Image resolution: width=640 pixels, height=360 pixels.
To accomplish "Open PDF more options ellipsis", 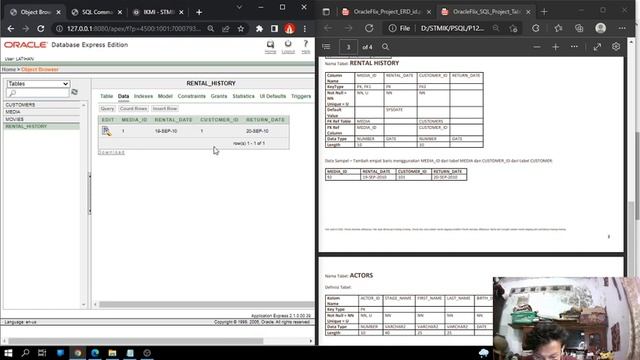I will (574, 47).
